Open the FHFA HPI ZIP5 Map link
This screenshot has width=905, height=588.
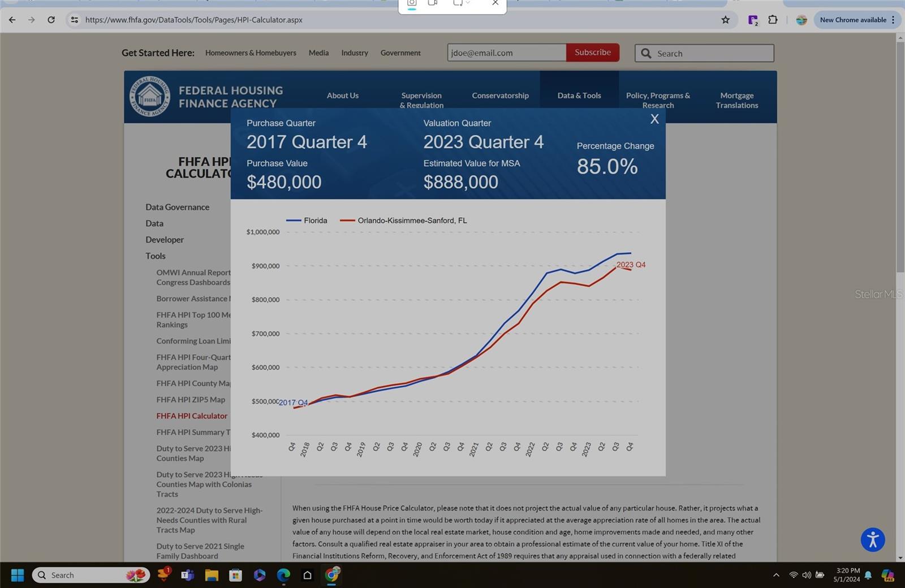click(x=191, y=400)
